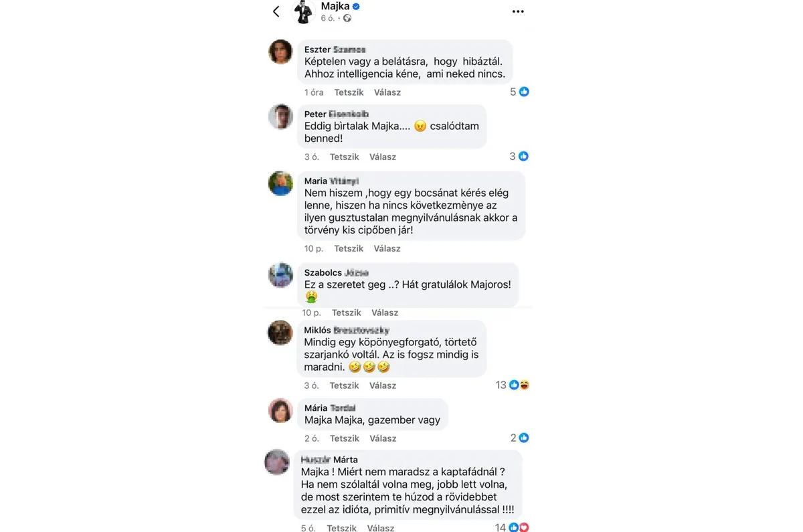
Task: Open the three-dot post options menu
Action: pyautogui.click(x=518, y=11)
